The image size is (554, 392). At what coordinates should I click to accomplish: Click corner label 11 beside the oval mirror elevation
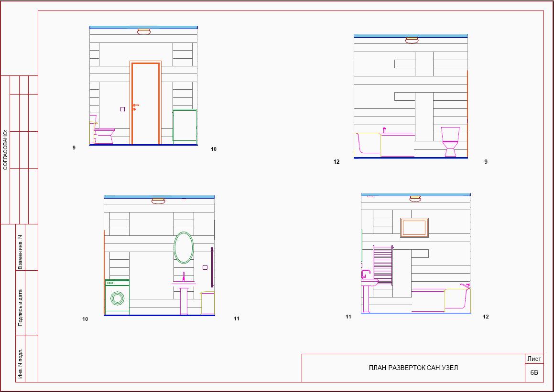(x=237, y=318)
